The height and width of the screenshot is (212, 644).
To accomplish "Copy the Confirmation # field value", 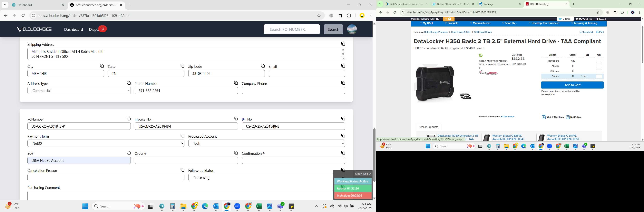I will 343,153.
